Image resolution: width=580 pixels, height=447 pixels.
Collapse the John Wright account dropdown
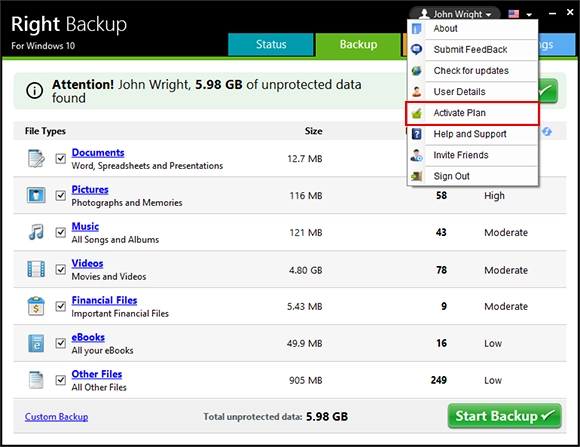pyautogui.click(x=455, y=14)
